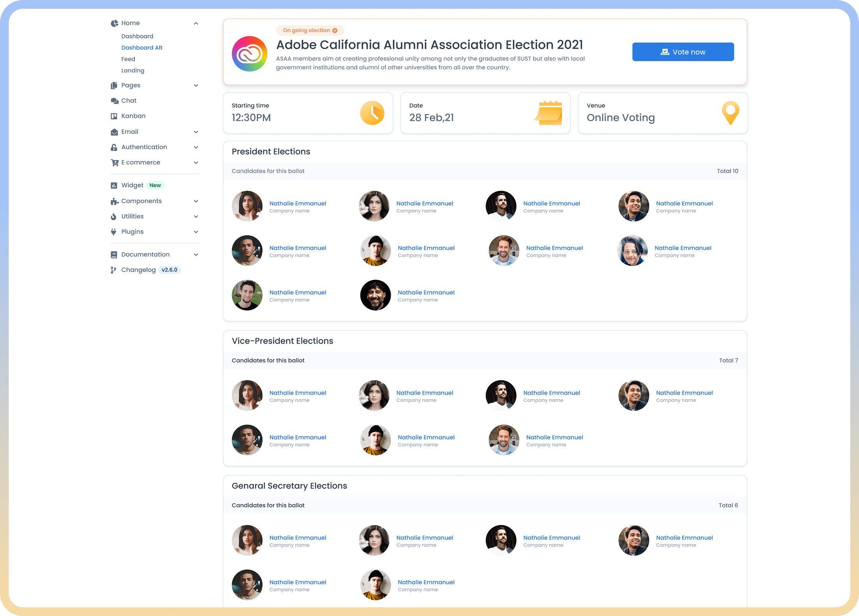Expand the Authentication dropdown arrow

coord(196,147)
